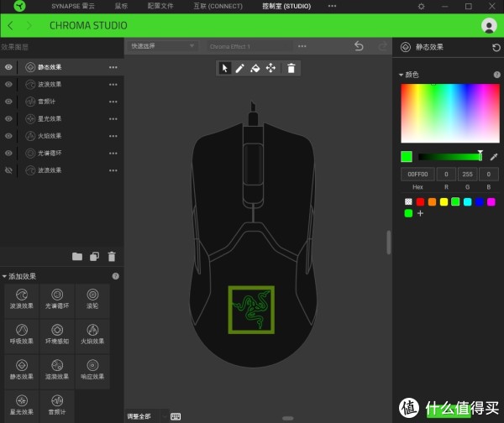Duplicate the selected effect layer
The image size is (504, 423).
[94, 256]
